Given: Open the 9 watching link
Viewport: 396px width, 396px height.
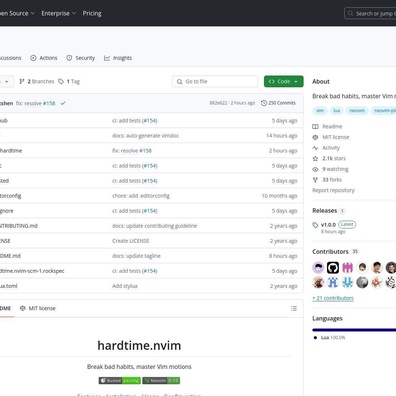Looking at the screenshot, I should click(x=335, y=169).
